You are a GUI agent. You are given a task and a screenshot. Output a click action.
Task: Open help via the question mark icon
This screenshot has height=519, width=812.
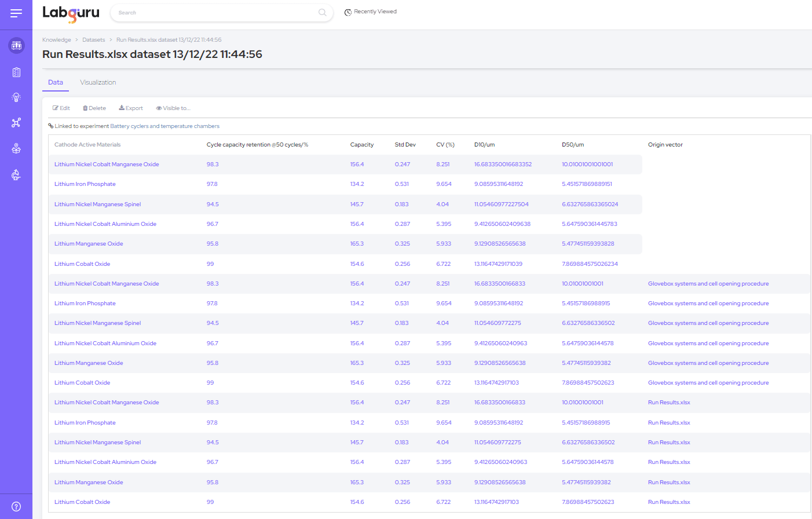coord(16,506)
